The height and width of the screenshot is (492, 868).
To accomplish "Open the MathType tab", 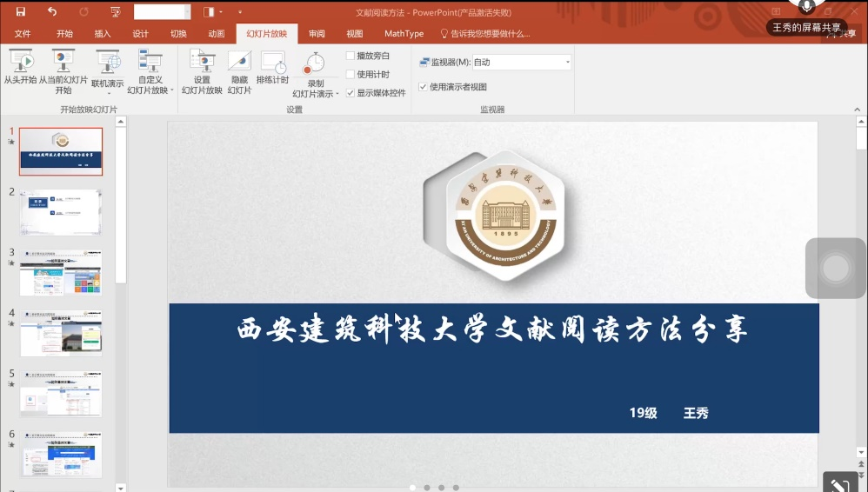I will (x=404, y=34).
